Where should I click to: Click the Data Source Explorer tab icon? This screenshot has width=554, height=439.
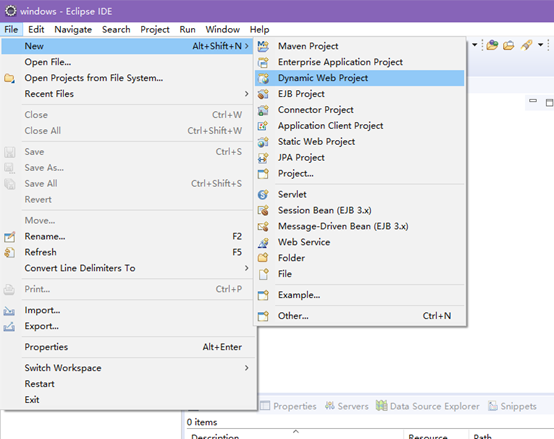point(382,406)
